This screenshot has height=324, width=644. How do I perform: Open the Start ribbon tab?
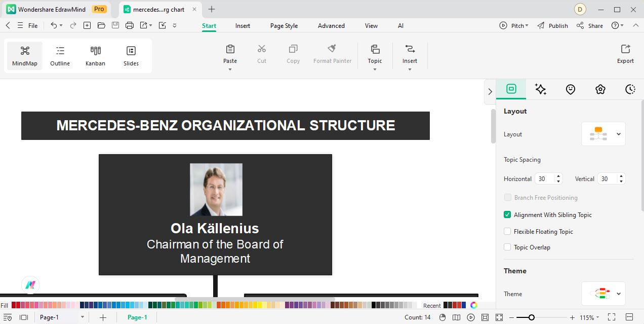[x=209, y=26]
